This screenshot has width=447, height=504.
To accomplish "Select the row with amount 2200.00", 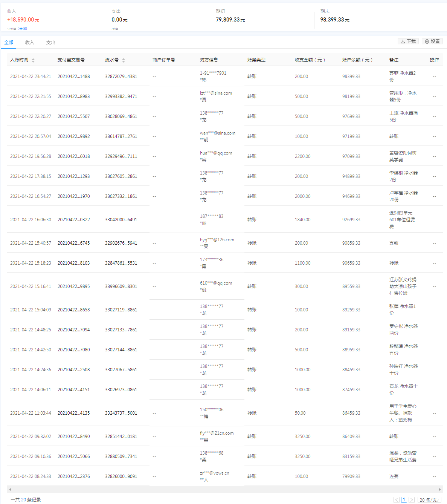I will click(x=302, y=156).
